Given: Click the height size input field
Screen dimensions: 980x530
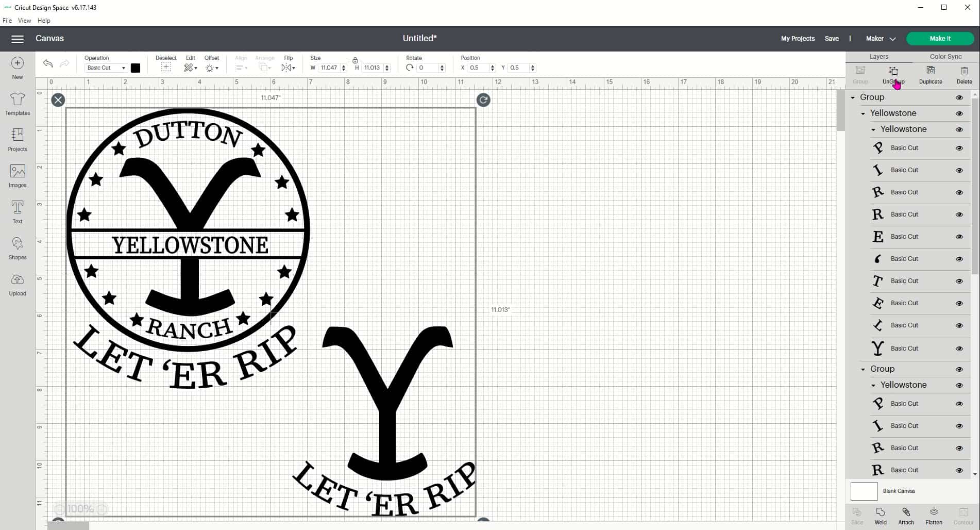Looking at the screenshot, I should click(x=373, y=68).
